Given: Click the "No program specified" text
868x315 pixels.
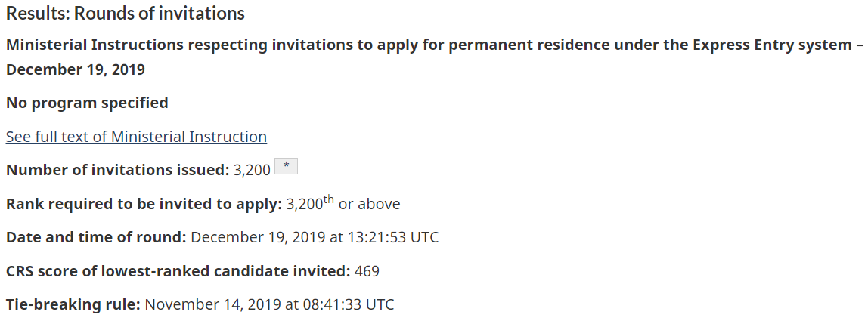Looking at the screenshot, I should [87, 103].
